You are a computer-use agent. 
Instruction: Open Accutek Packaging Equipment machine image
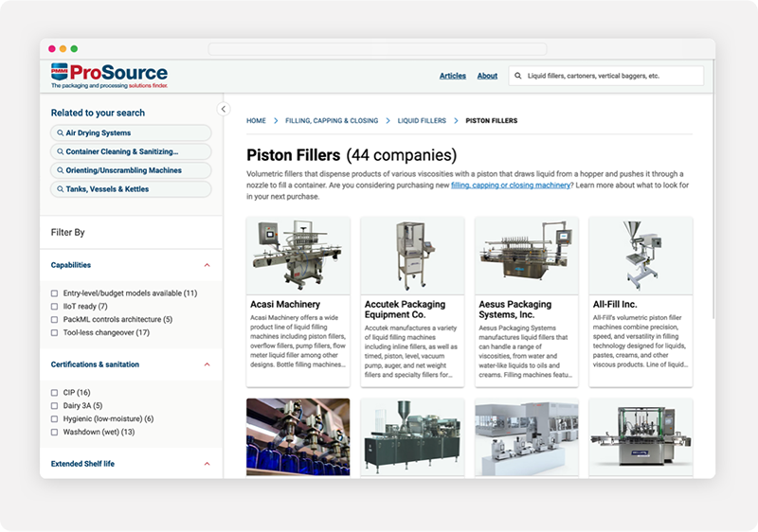click(x=412, y=256)
